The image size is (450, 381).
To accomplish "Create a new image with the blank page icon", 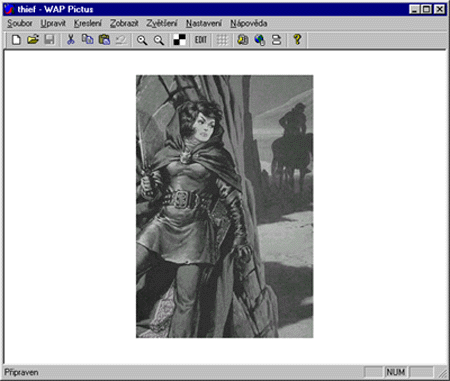I will click(16, 40).
